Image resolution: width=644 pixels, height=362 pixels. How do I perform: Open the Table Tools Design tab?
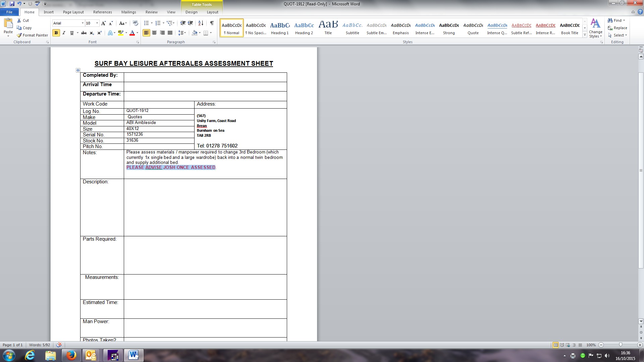(x=191, y=12)
